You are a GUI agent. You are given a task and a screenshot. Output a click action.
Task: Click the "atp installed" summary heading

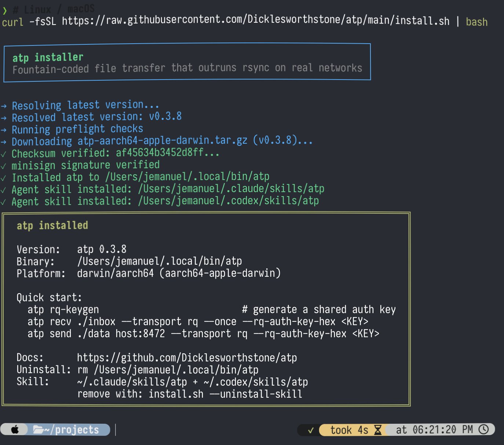pyautogui.click(x=52, y=225)
